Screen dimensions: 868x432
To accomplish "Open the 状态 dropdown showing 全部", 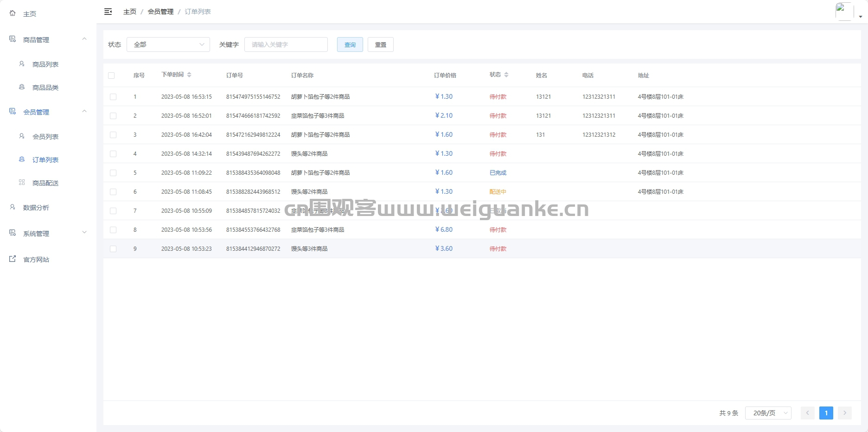I will [x=168, y=44].
